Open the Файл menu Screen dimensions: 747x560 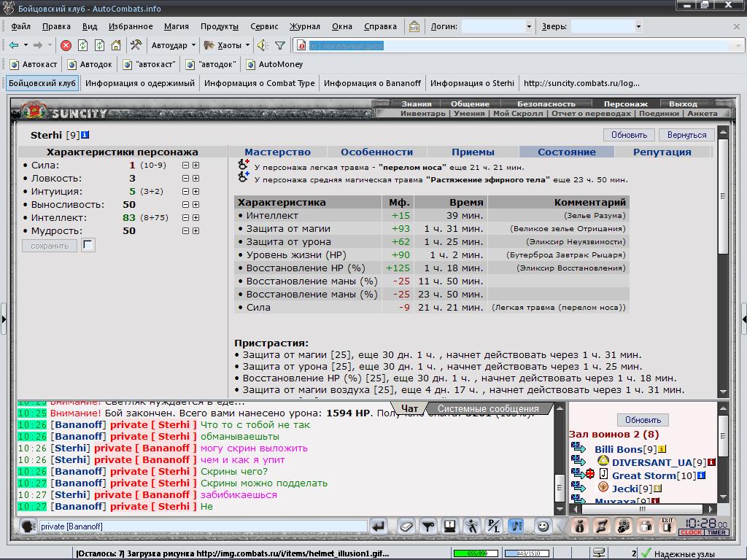pyautogui.click(x=20, y=27)
